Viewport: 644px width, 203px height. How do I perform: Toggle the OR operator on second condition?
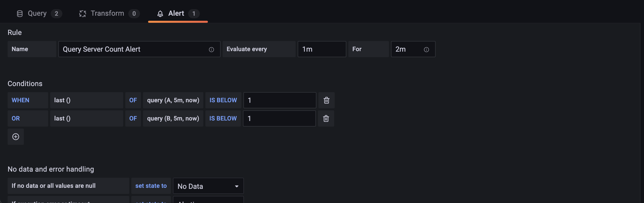tap(16, 118)
